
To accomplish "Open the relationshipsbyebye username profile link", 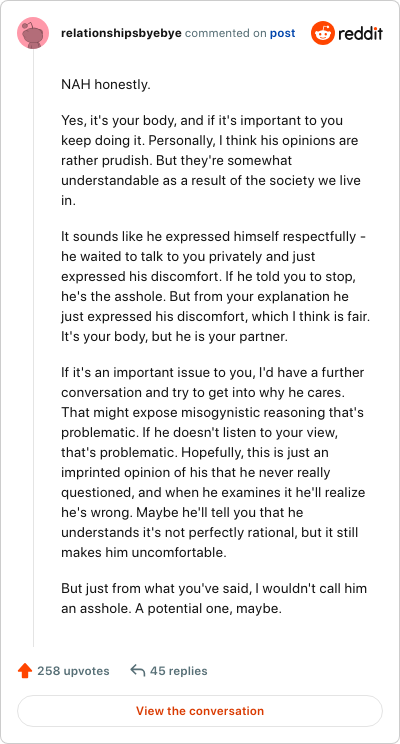I will [x=121, y=33].
